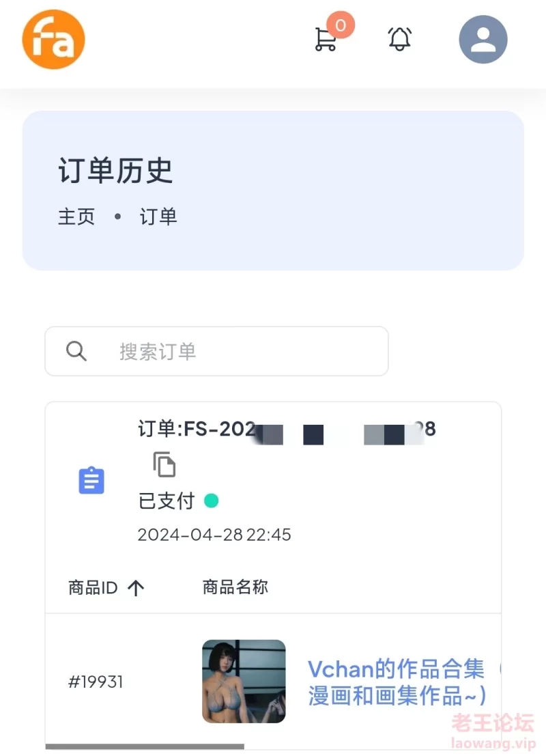This screenshot has height=756, width=546.
Task: Sort by 商品ID arrow
Action: click(x=136, y=588)
